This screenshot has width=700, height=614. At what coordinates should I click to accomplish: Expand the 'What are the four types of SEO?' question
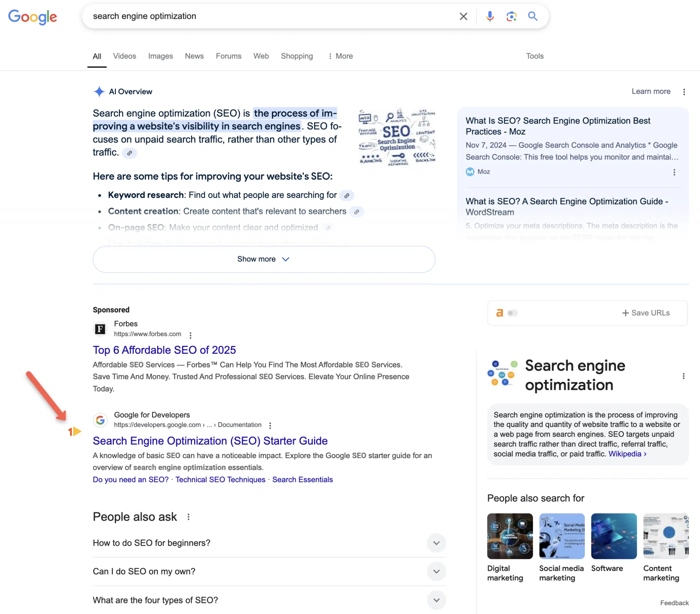436,600
